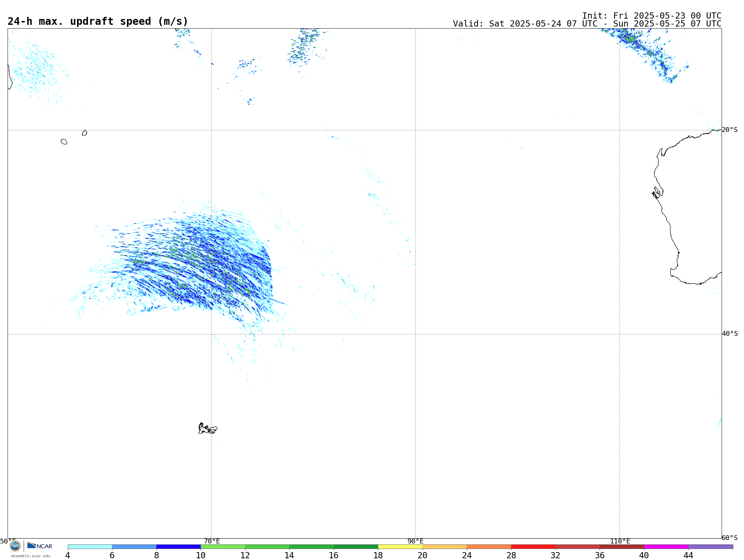Click the 90°E longitude label
The height and width of the screenshot is (560, 744).
point(415,541)
